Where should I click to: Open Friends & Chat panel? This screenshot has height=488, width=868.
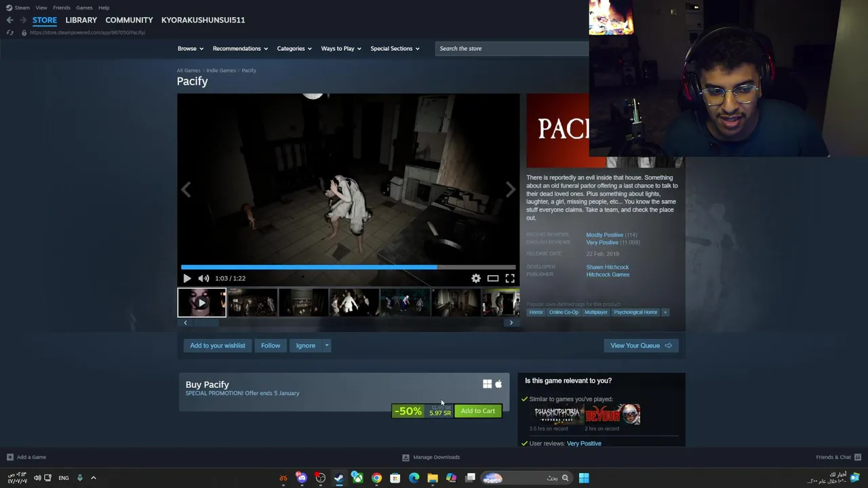tap(839, 457)
